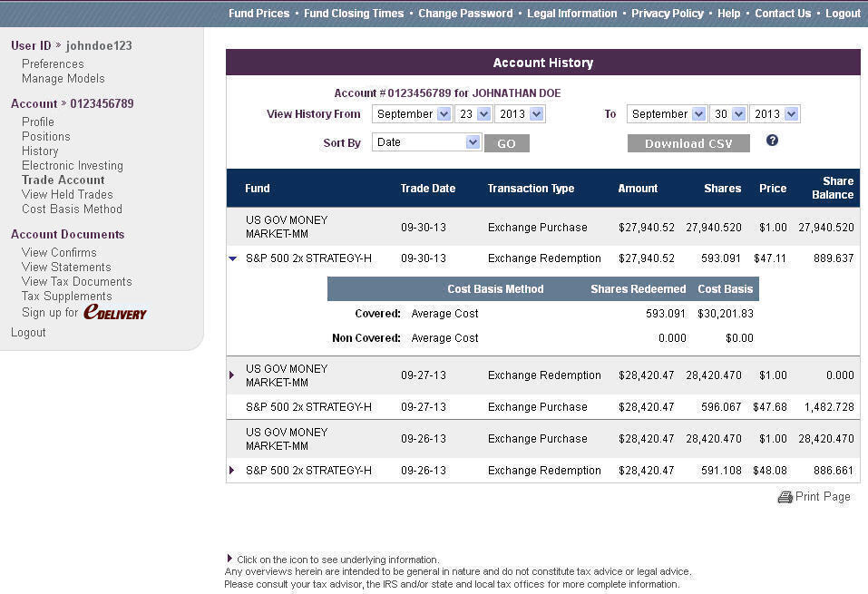Image resolution: width=868 pixels, height=594 pixels.
Task: Open the Privacy Policy link
Action: click(x=667, y=14)
